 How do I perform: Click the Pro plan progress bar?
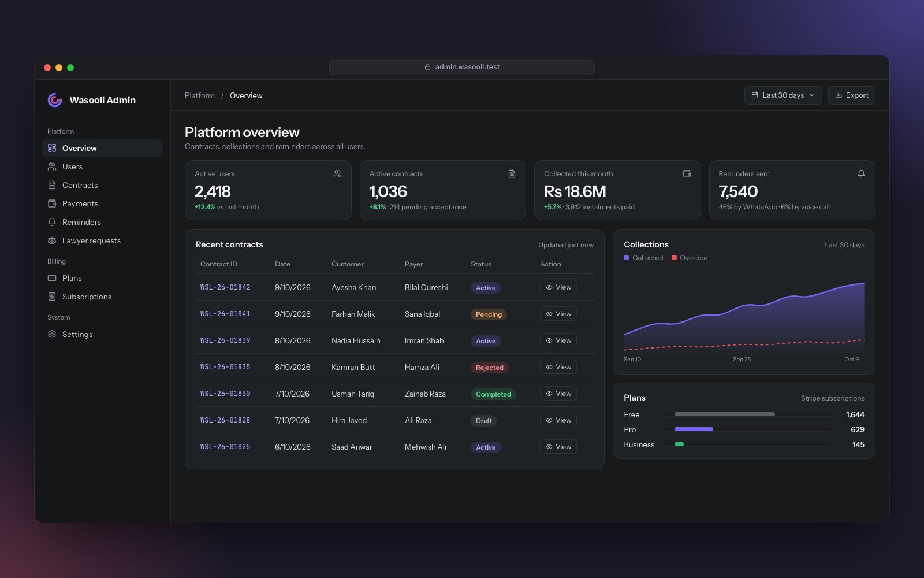pos(748,429)
